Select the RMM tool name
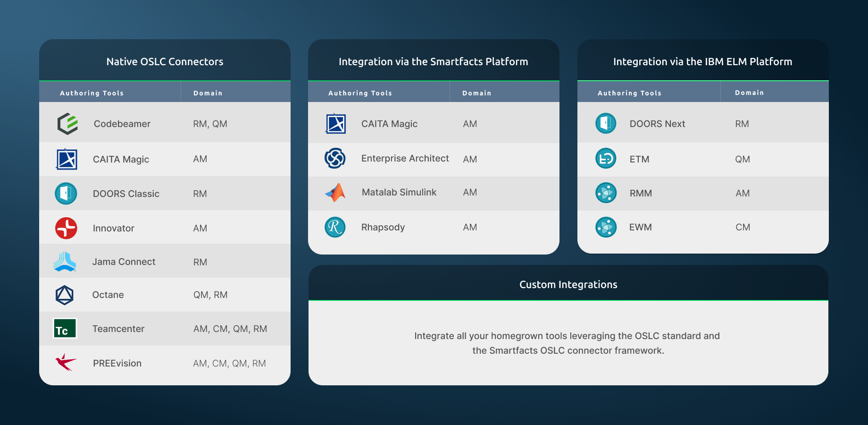The width and height of the screenshot is (868, 425). (x=641, y=193)
